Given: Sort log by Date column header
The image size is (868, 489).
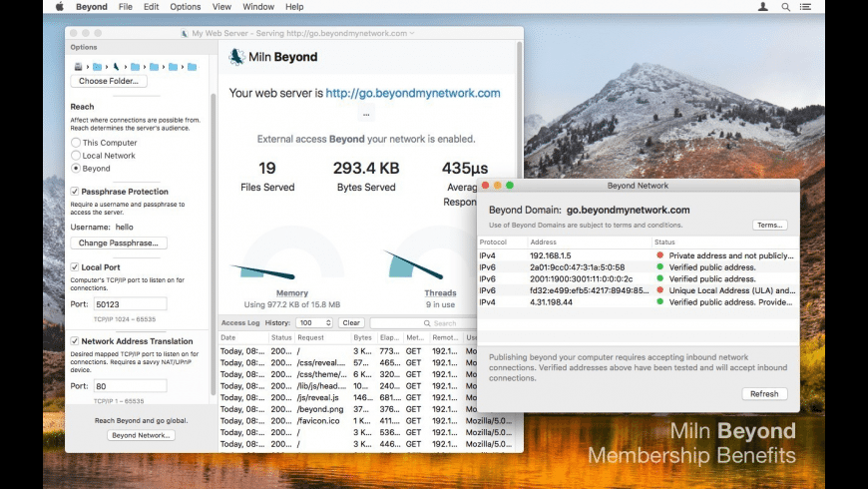Looking at the screenshot, I should point(242,337).
